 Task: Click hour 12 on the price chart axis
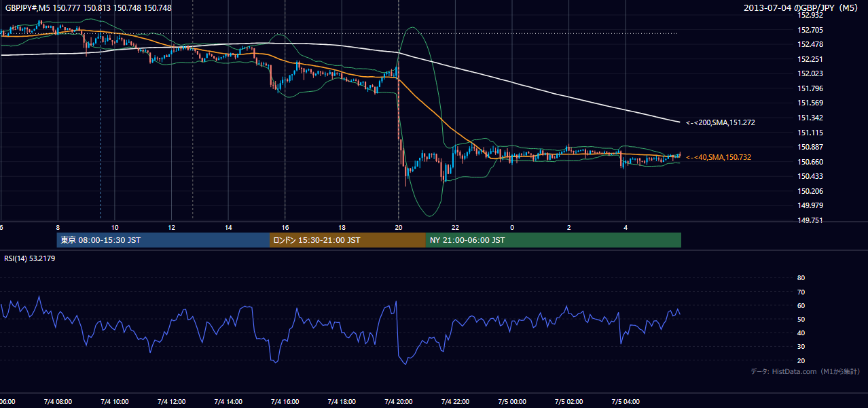(x=171, y=228)
